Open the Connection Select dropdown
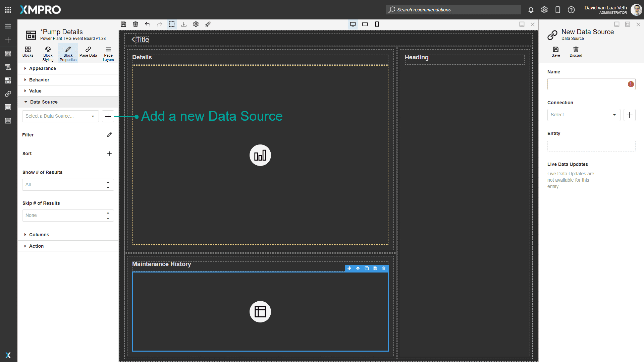Image resolution: width=644 pixels, height=362 pixels. [x=584, y=115]
